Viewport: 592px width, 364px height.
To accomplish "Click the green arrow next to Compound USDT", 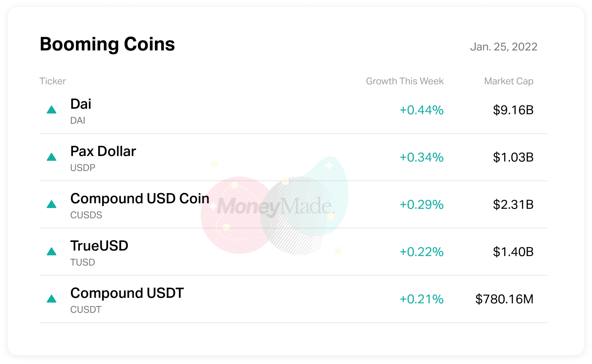I will (x=52, y=299).
